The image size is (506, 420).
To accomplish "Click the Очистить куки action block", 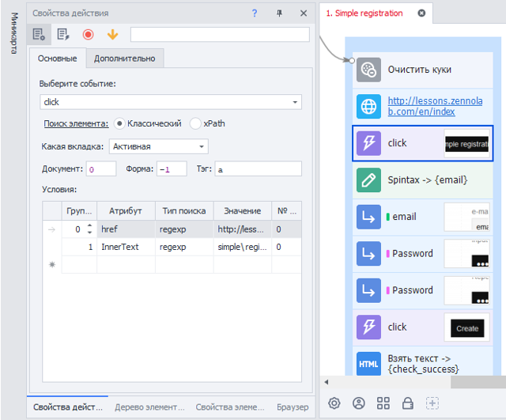I will [419, 70].
